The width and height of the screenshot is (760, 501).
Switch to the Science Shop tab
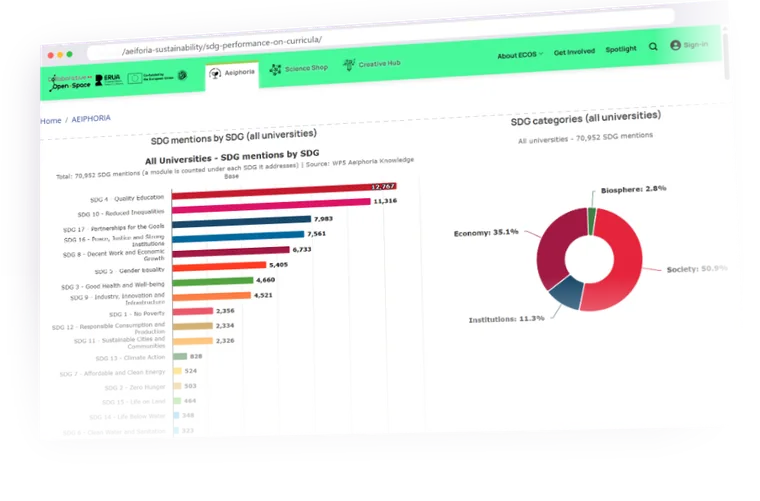point(299,69)
